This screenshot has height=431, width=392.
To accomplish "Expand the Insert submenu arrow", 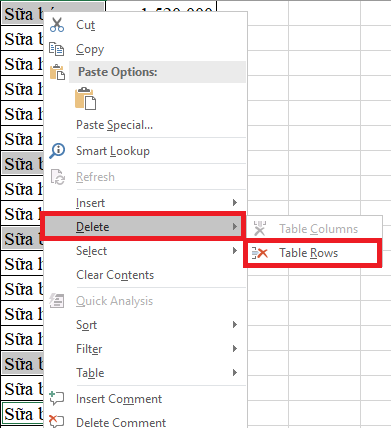I will 235,203.
